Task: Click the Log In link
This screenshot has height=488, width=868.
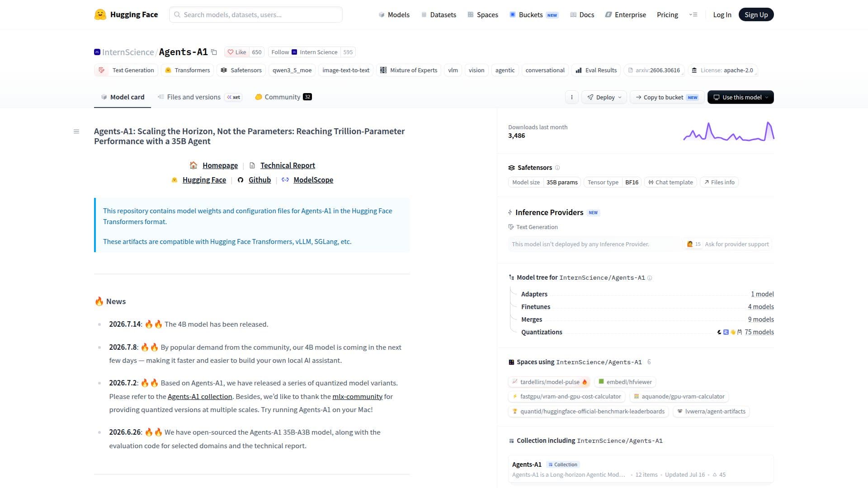Action: pyautogui.click(x=722, y=14)
